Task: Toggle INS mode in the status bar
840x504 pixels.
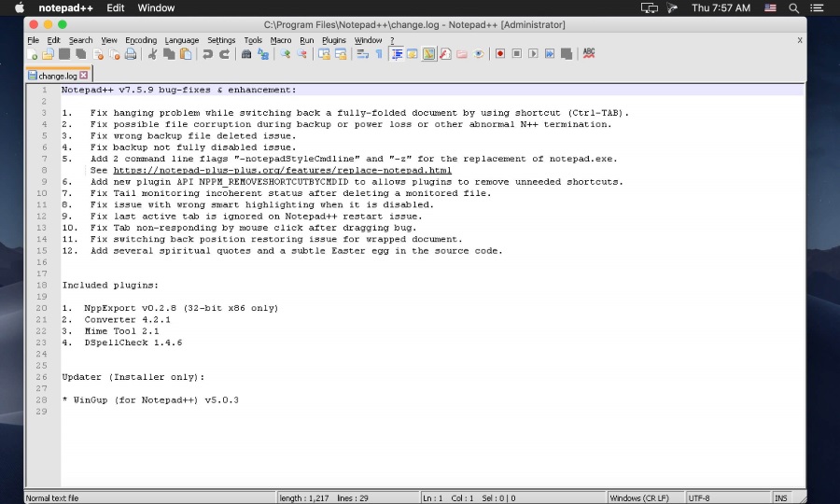Action: coord(781,498)
